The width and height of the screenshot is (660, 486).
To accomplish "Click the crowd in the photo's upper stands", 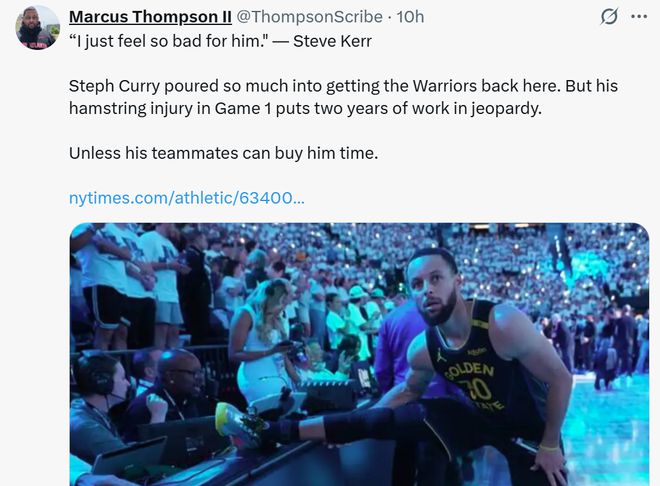I will pos(330,255).
